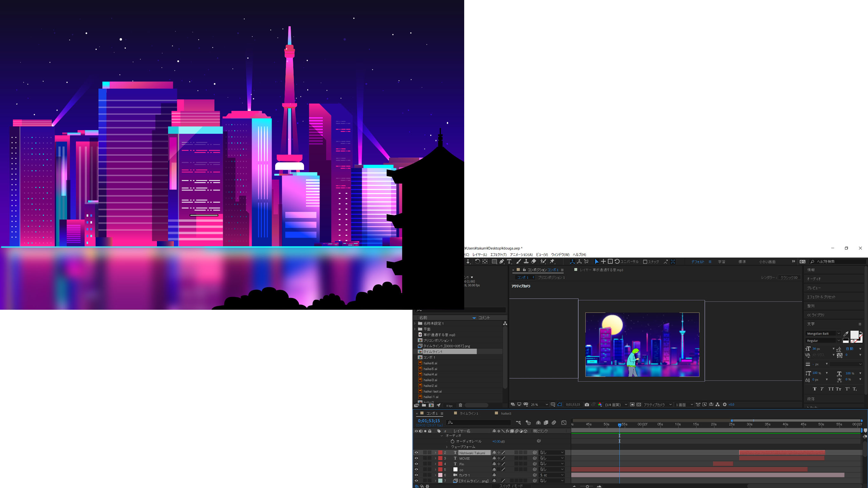Select the Brush tool
The height and width of the screenshot is (488, 868).
point(518,261)
